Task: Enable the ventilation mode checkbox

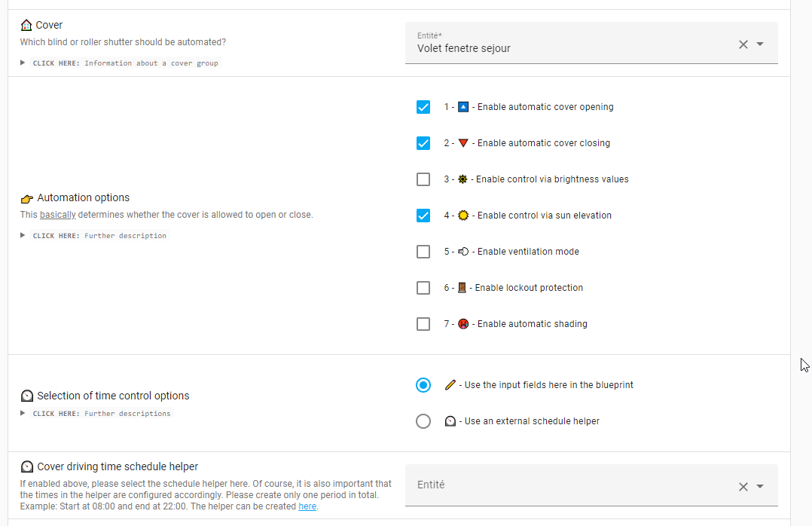Action: tap(423, 252)
